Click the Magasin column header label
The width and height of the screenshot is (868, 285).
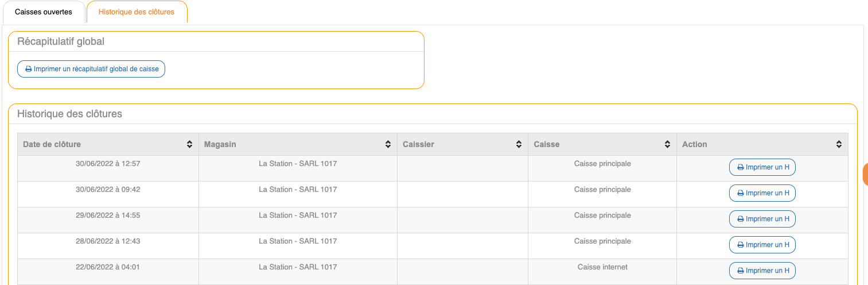pyautogui.click(x=220, y=145)
